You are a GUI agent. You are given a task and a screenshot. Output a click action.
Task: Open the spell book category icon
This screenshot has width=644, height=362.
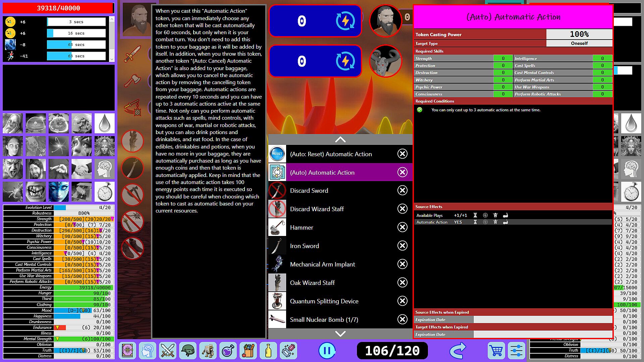click(127, 351)
